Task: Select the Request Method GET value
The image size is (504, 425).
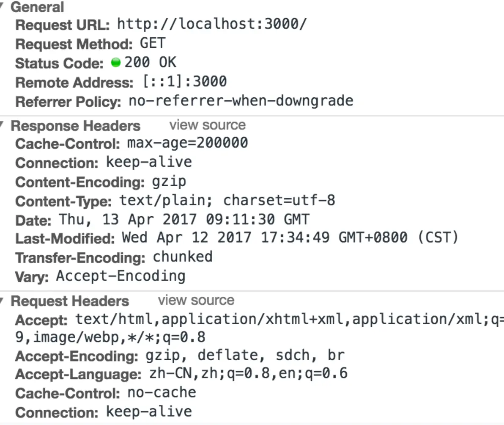Action: click(x=152, y=43)
